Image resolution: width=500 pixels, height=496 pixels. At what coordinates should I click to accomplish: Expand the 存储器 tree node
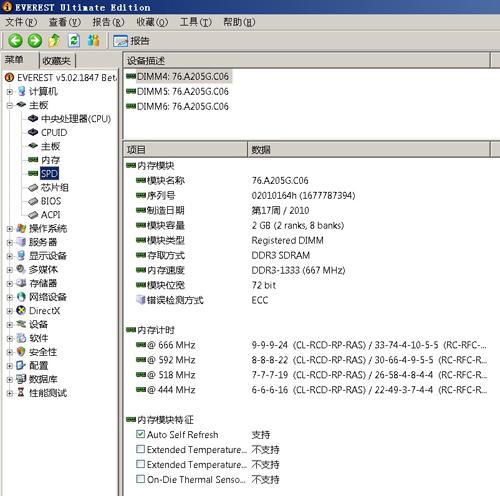(10, 284)
